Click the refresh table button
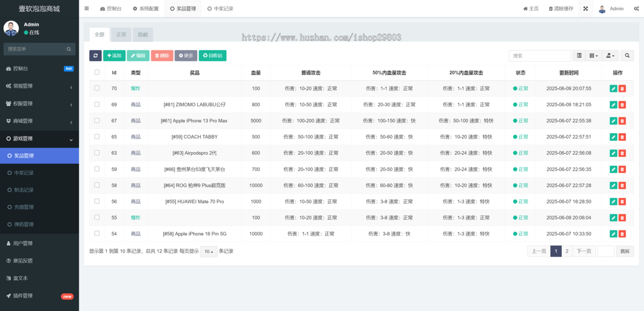This screenshot has height=311, width=644. [x=96, y=55]
